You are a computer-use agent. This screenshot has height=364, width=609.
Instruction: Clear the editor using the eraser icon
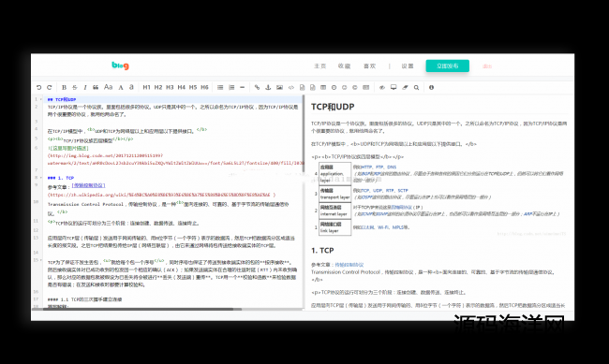(x=405, y=87)
